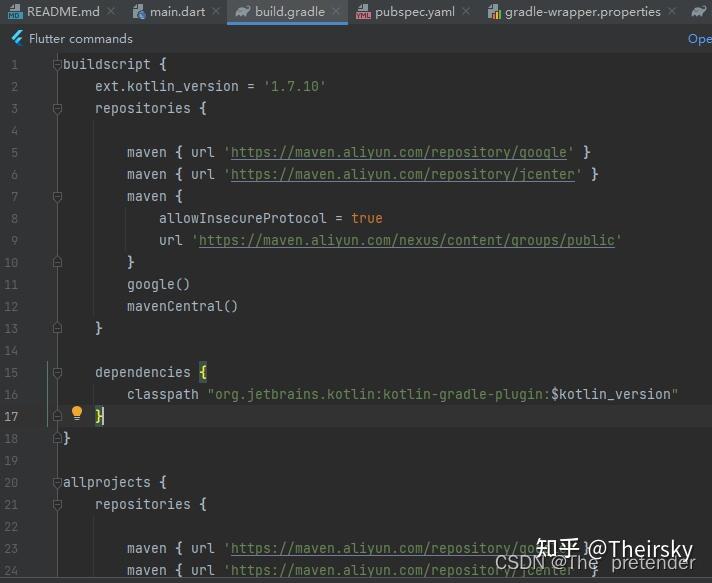
Task: Click the '1.7.10' kotlin version string
Action: (295, 86)
